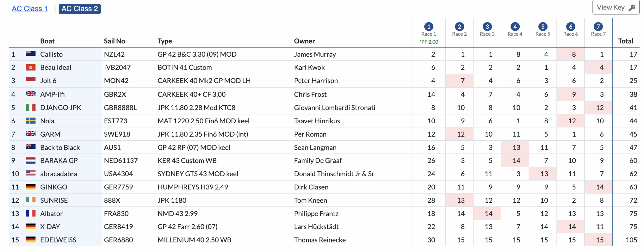The width and height of the screenshot is (644, 252).
Task: Click the Swedish flag beside Nola
Action: click(31, 121)
